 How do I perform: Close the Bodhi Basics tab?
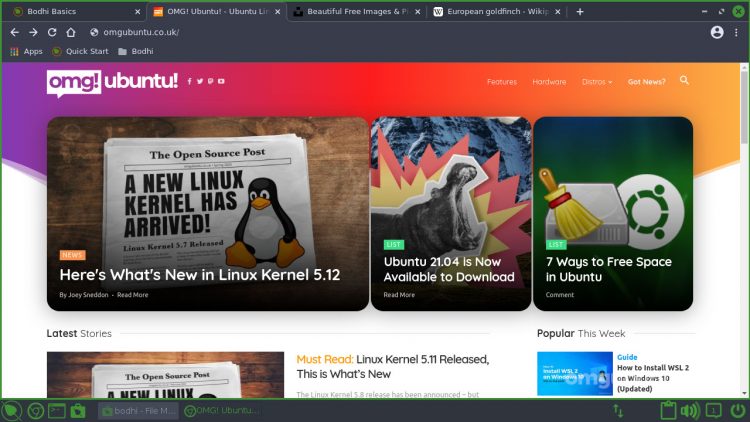point(137,11)
